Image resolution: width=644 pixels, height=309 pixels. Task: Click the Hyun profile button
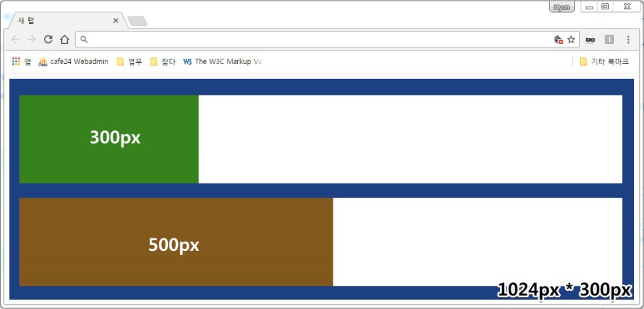tap(561, 7)
